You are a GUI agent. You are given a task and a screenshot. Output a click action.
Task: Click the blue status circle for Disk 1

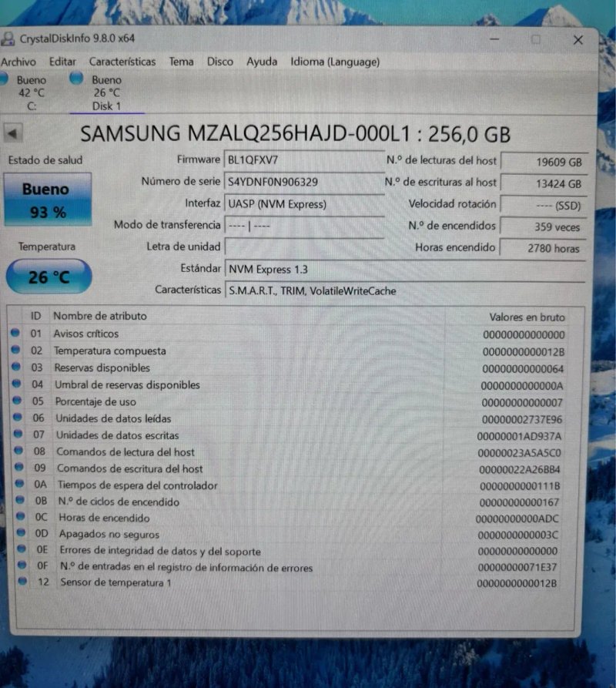(x=76, y=79)
